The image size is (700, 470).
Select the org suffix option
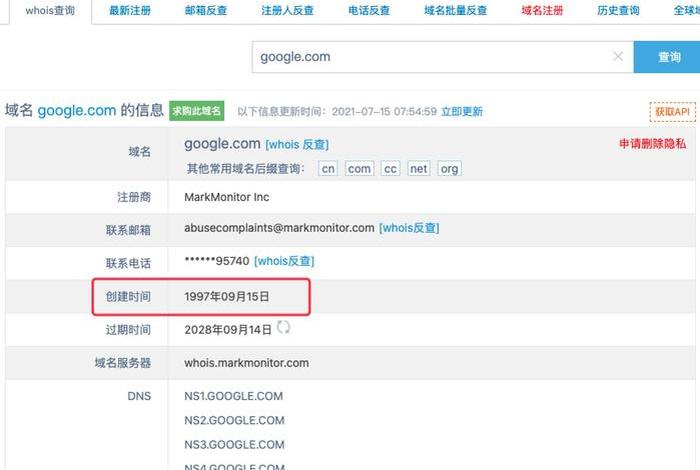tap(450, 169)
